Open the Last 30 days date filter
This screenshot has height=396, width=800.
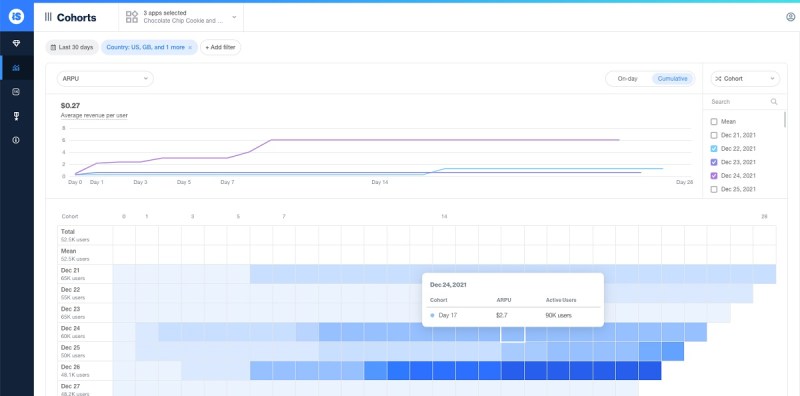72,47
